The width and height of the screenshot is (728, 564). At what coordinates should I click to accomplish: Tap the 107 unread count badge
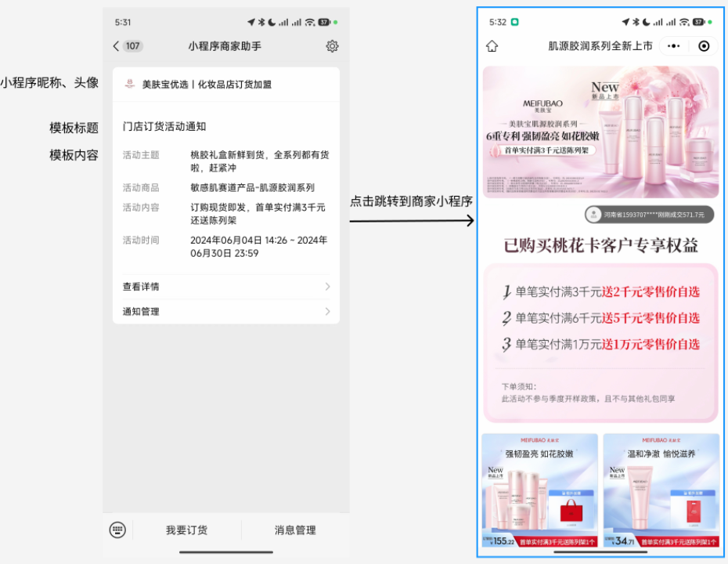coord(133,46)
